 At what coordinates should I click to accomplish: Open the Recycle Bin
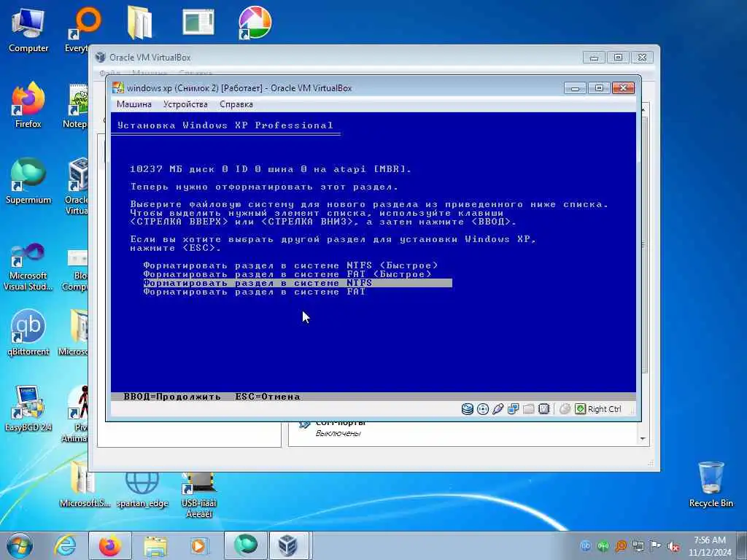coord(711,484)
